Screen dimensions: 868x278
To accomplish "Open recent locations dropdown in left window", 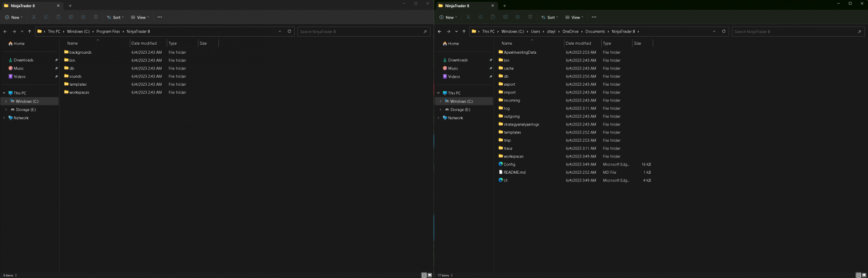I will (22, 32).
